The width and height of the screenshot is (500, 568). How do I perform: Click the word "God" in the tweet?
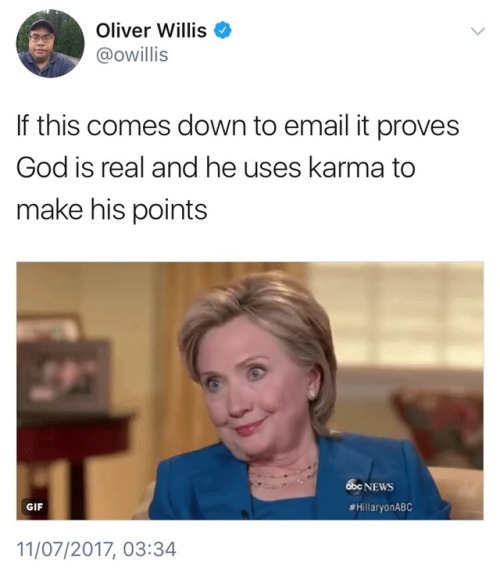click(42, 168)
